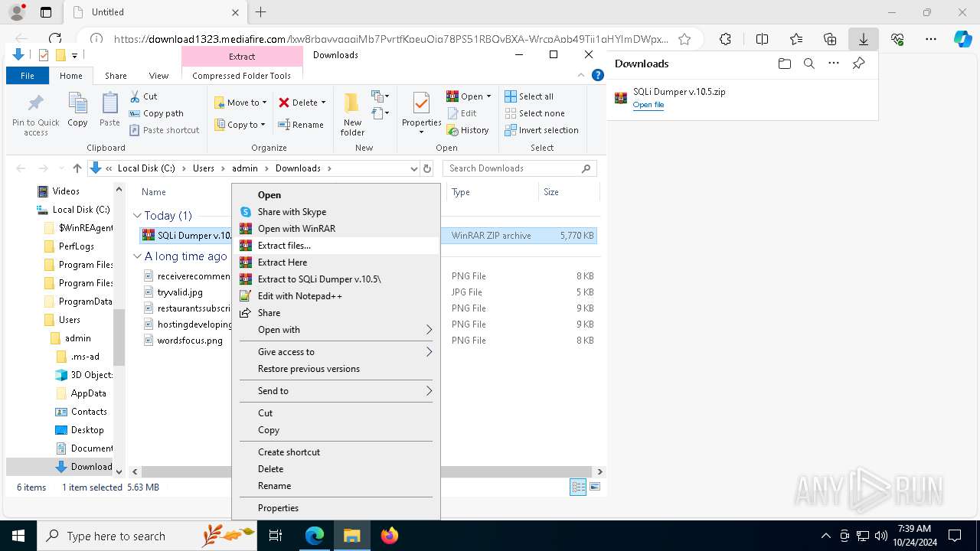
Task: Choose Create shortcut in context menu
Action: point(335,452)
